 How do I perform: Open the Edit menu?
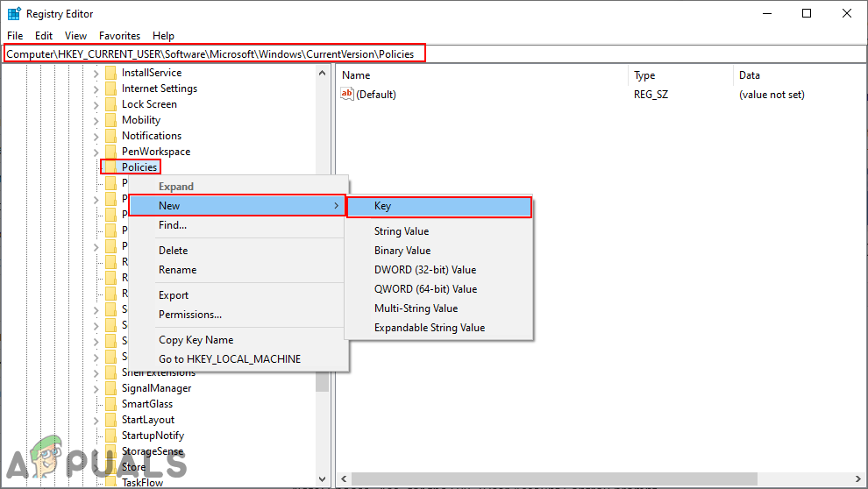point(44,35)
